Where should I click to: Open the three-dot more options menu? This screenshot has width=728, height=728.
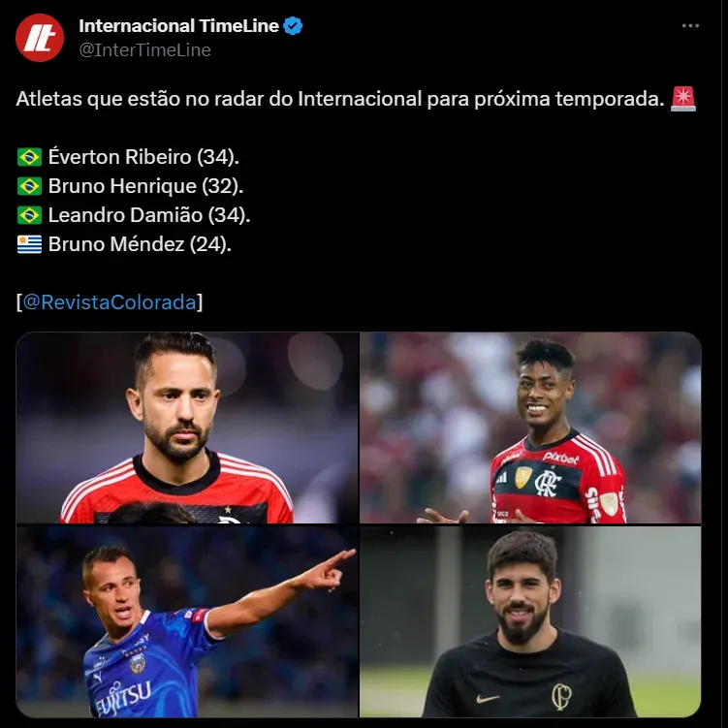690,26
